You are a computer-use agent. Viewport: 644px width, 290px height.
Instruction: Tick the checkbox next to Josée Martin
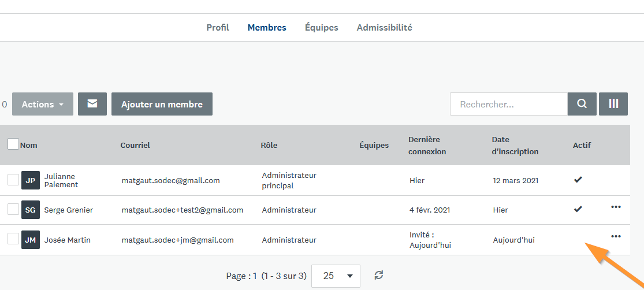[13, 239]
